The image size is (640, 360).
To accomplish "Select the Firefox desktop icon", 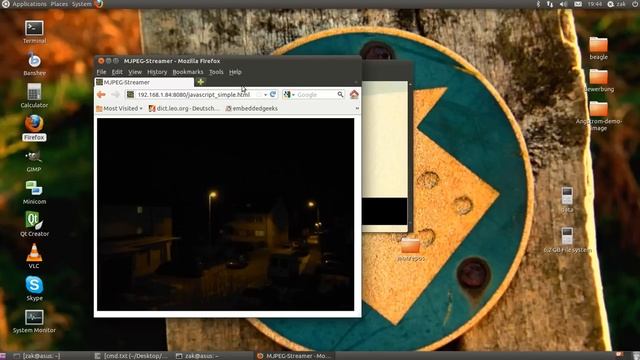I will pyautogui.click(x=34, y=123).
